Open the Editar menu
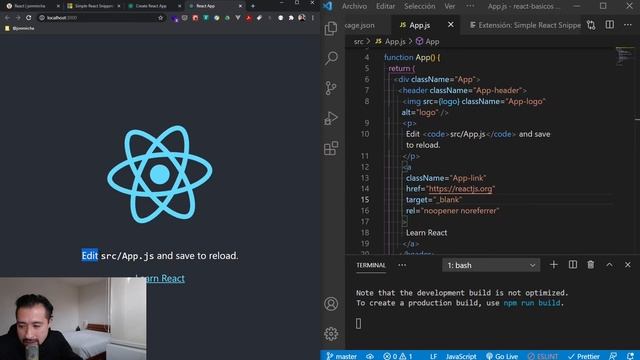Screen dimensions: 640x360 click(x=385, y=6)
